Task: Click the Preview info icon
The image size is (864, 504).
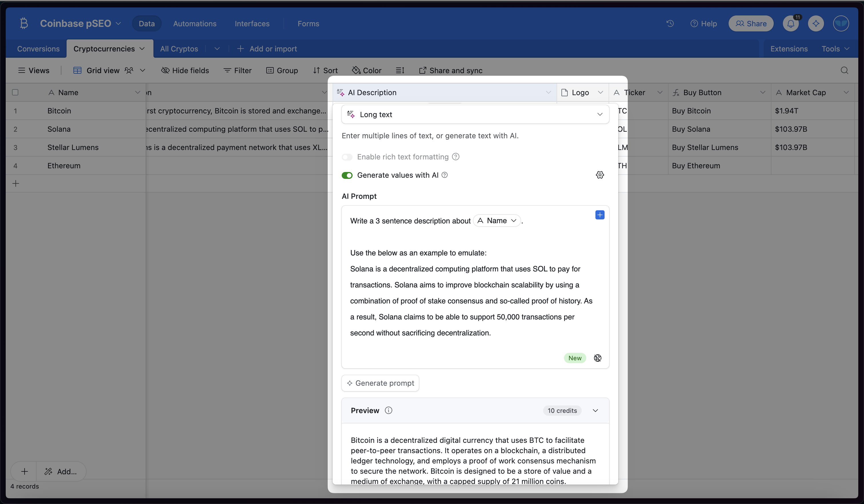Action: pyautogui.click(x=389, y=410)
